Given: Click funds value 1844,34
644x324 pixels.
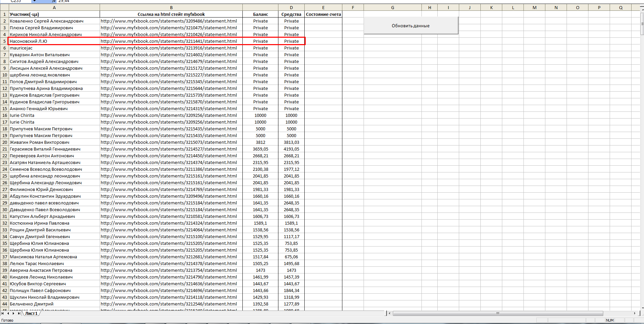Looking at the screenshot, I should click(291, 290).
